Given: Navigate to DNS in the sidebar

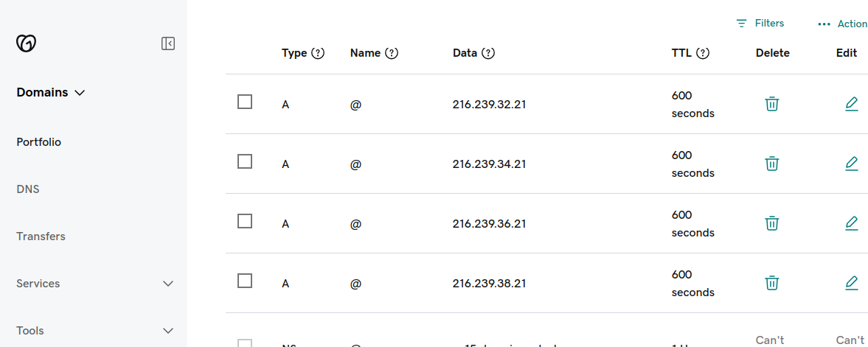Looking at the screenshot, I should coord(28,189).
